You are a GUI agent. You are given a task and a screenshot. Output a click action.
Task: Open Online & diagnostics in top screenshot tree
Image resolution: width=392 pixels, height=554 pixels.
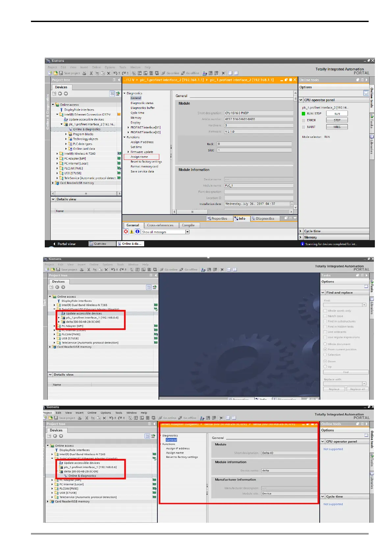point(87,129)
